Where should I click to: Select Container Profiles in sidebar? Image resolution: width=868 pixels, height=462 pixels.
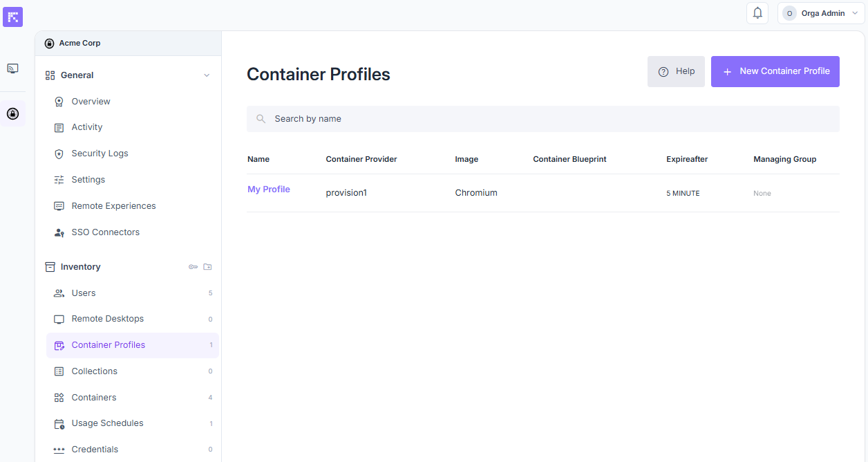[x=133, y=345]
